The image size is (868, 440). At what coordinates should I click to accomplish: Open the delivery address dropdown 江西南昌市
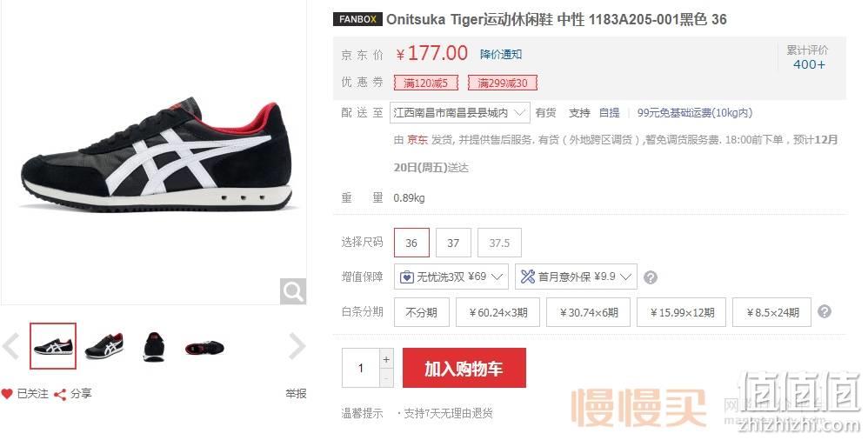click(x=459, y=113)
